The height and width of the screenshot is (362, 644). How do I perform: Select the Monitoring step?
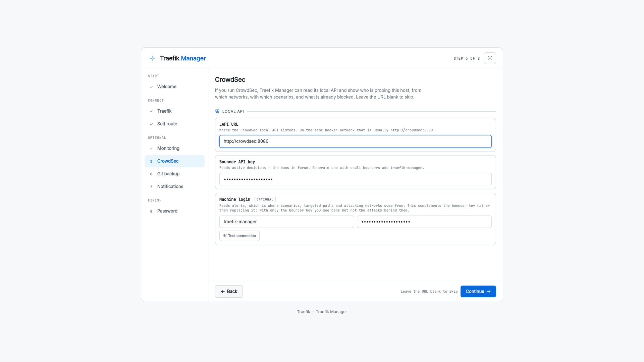pos(174,148)
